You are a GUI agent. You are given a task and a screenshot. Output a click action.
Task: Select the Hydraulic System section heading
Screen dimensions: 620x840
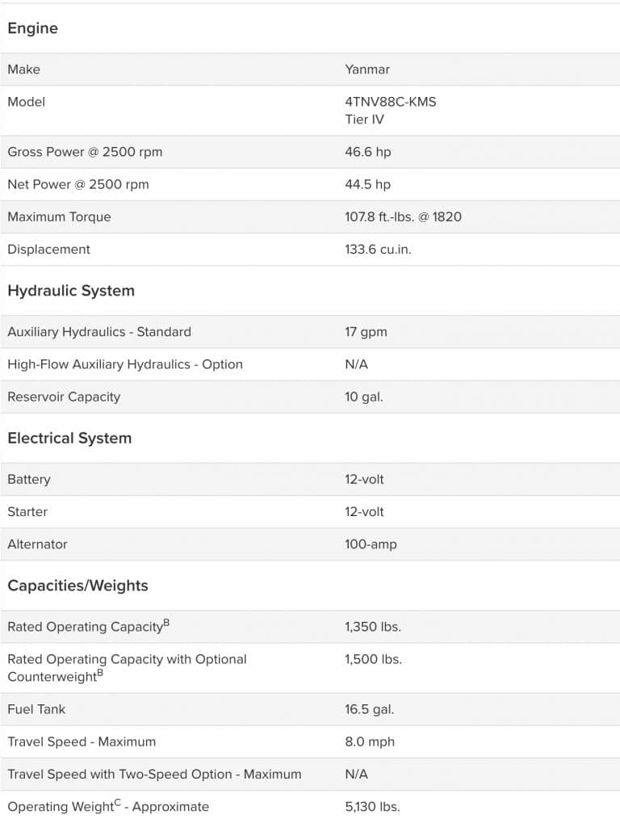(71, 291)
